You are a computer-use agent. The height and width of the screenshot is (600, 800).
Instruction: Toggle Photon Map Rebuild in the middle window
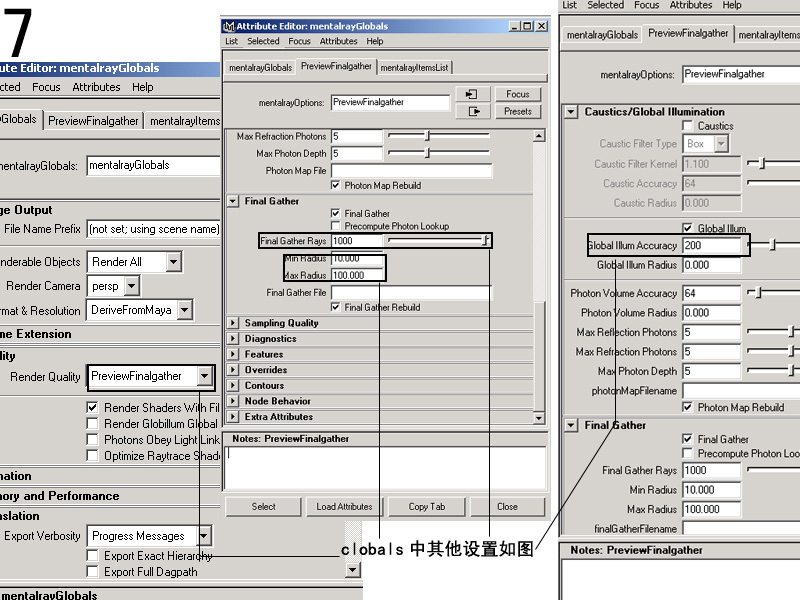[335, 185]
